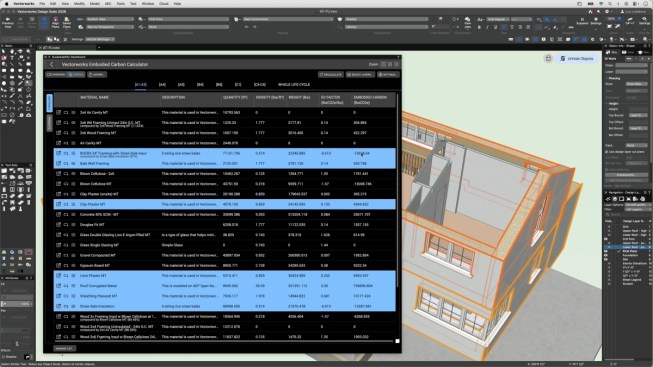Click lock icon beside Unhide Objects

tap(548, 59)
